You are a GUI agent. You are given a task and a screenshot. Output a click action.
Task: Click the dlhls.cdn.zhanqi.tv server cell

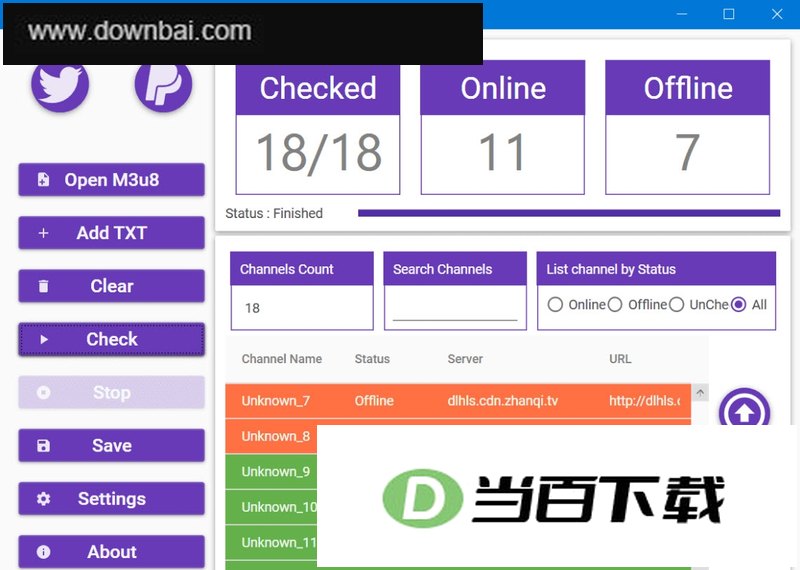pyautogui.click(x=503, y=401)
